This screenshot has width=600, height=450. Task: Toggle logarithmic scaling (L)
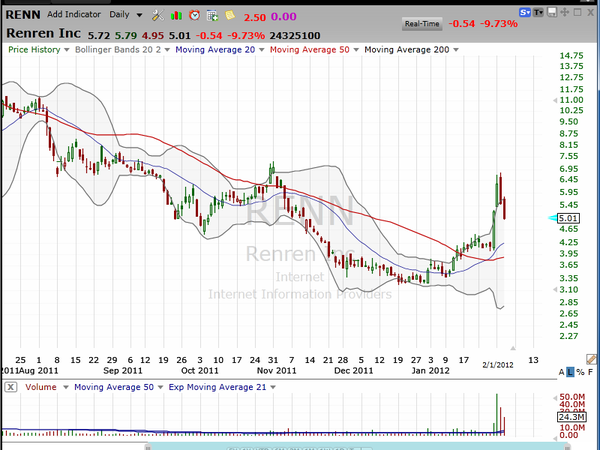(x=570, y=372)
